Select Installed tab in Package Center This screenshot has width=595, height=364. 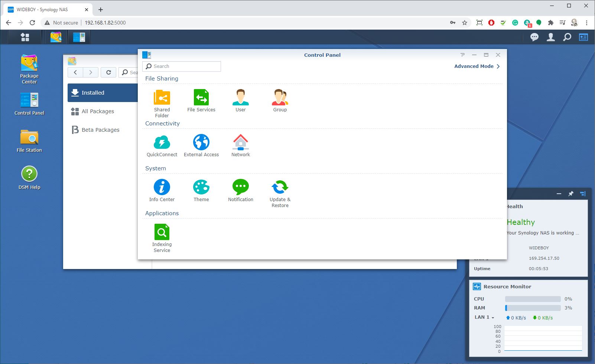tap(103, 93)
